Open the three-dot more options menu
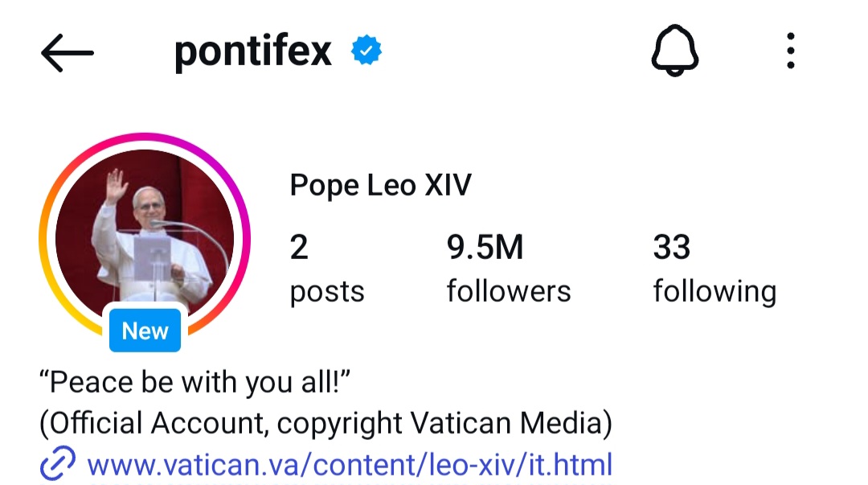 [x=791, y=52]
